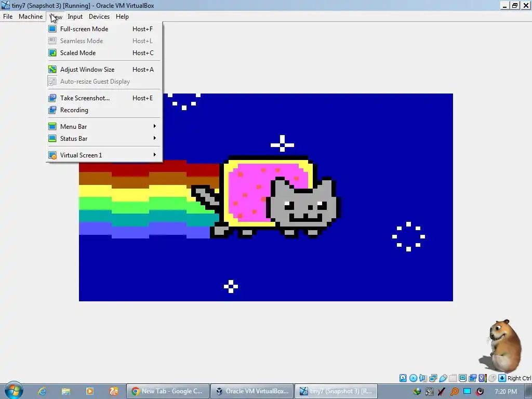Click the USB devices status icon
Screen dimensions: 532x399
[x=443, y=378]
